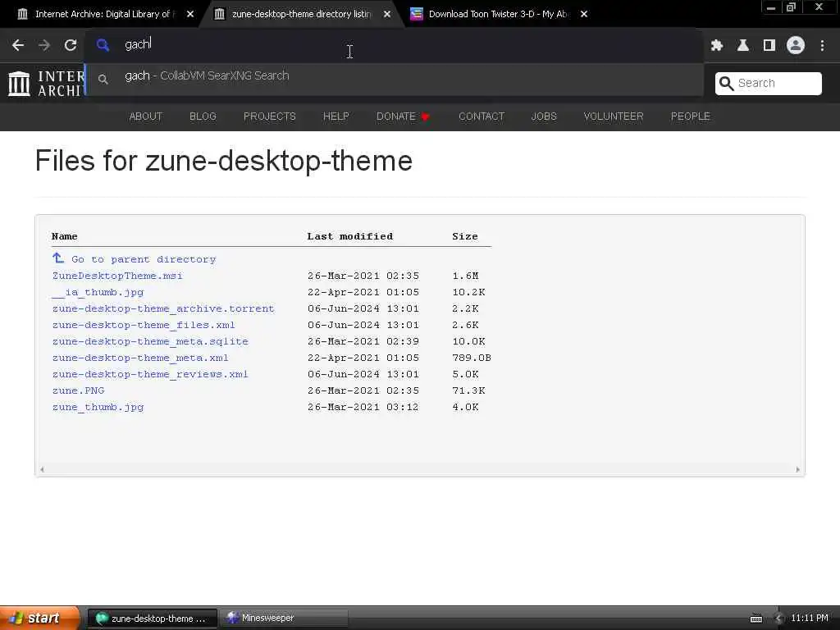Click the '26-Mar-2021 03:12' modified date
The height and width of the screenshot is (630, 840).
tap(363, 407)
